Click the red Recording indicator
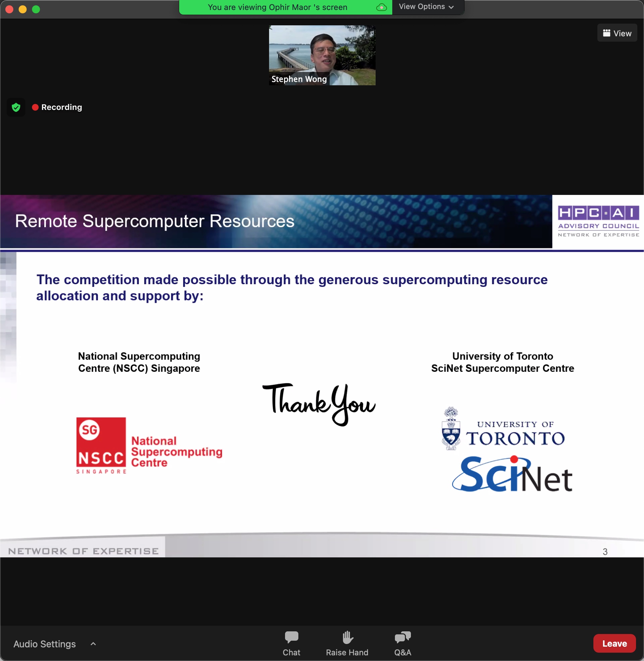 pyautogui.click(x=57, y=107)
